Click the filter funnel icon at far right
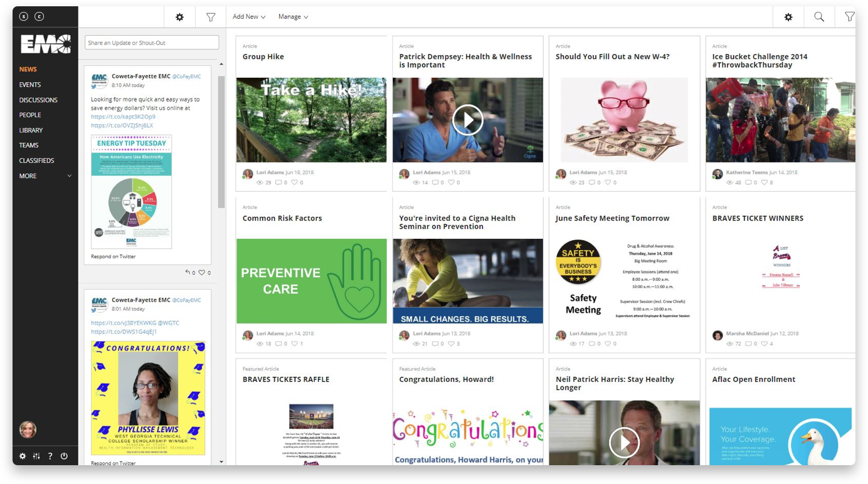This screenshot has width=868, height=484. [x=849, y=17]
